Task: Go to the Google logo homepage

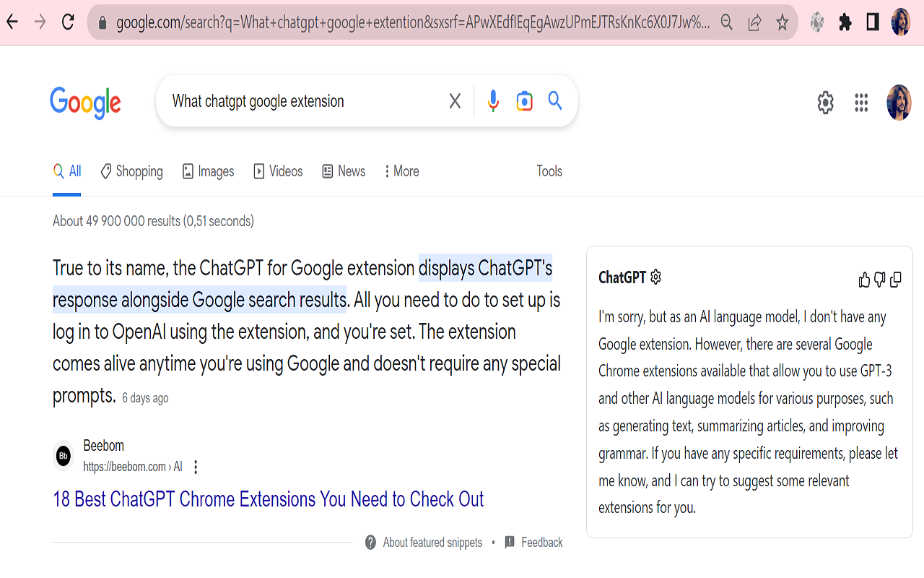Action: [85, 102]
